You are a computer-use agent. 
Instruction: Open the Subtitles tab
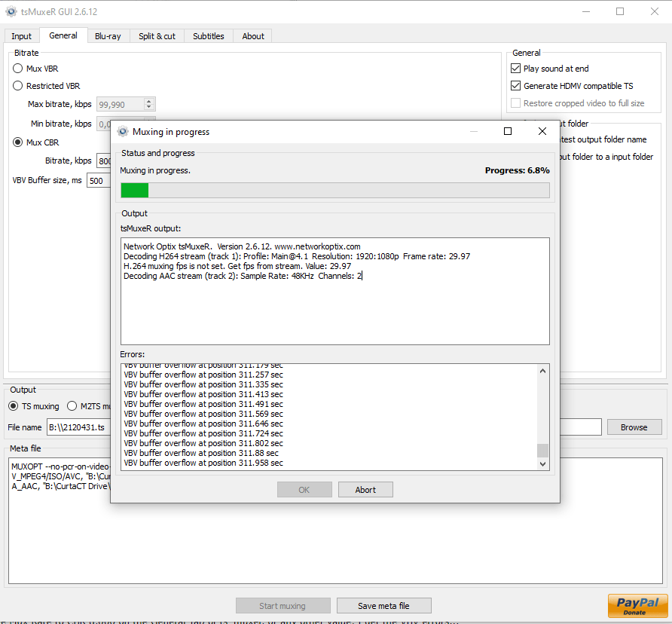pos(208,35)
